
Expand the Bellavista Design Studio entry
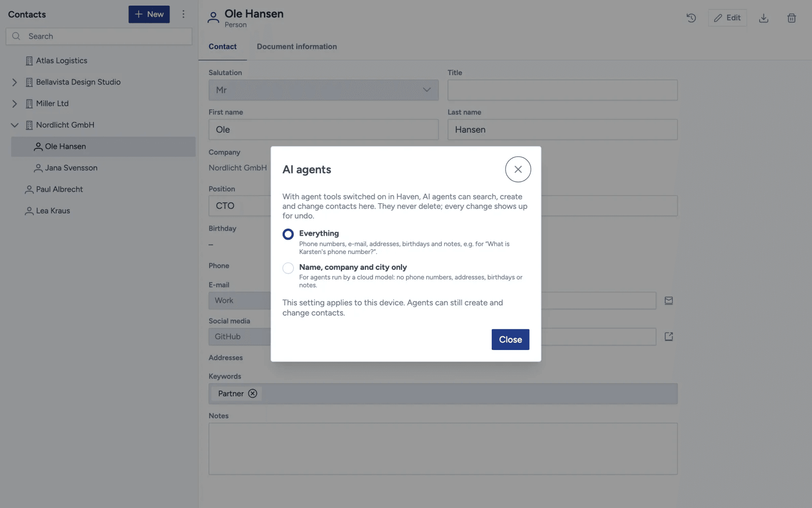point(15,82)
